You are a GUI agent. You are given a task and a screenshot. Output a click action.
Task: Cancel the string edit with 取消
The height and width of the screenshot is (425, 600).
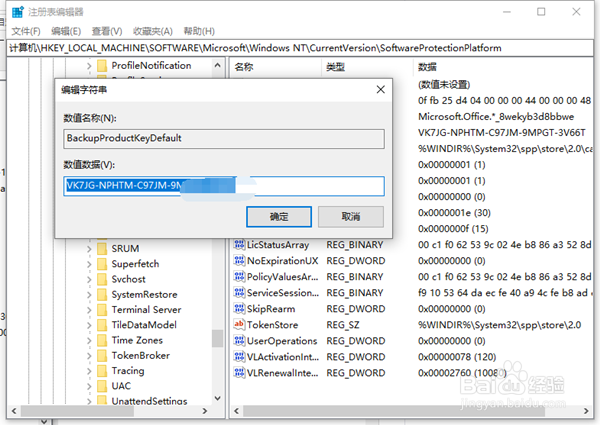point(351,217)
